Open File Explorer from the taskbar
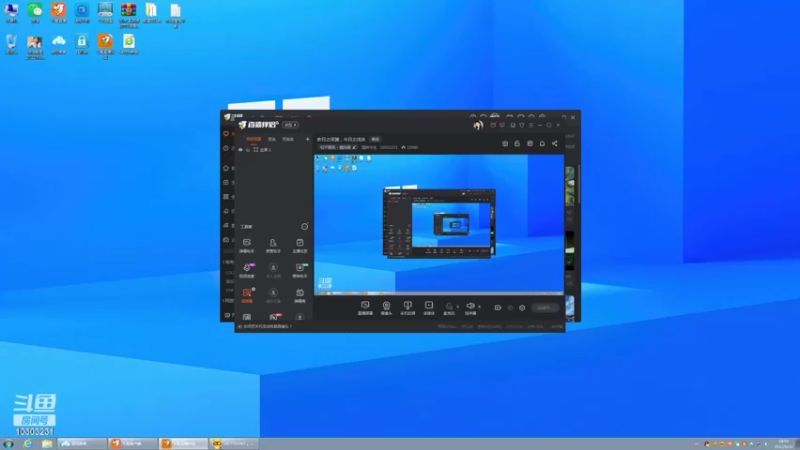The height and width of the screenshot is (450, 800). click(47, 444)
